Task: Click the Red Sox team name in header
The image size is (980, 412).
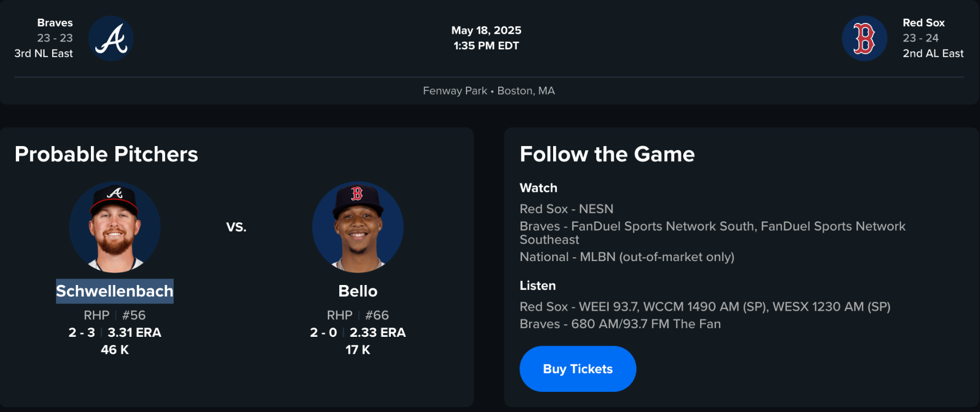Action: coord(923,23)
